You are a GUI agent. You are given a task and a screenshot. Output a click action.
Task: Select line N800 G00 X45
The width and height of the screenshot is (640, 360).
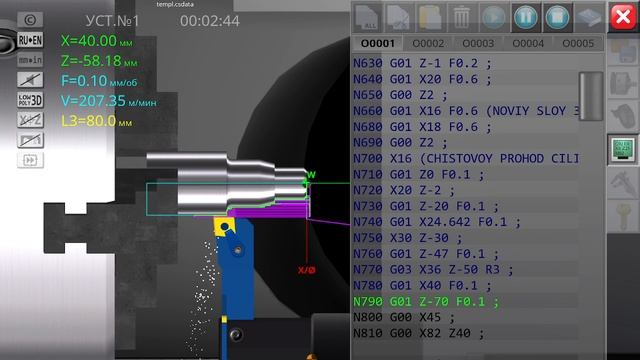pyautogui.click(x=465, y=317)
